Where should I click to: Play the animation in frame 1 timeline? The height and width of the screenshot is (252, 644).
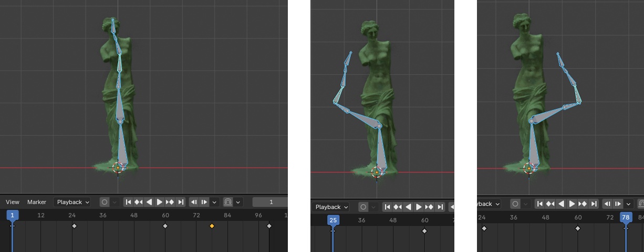[x=160, y=202]
